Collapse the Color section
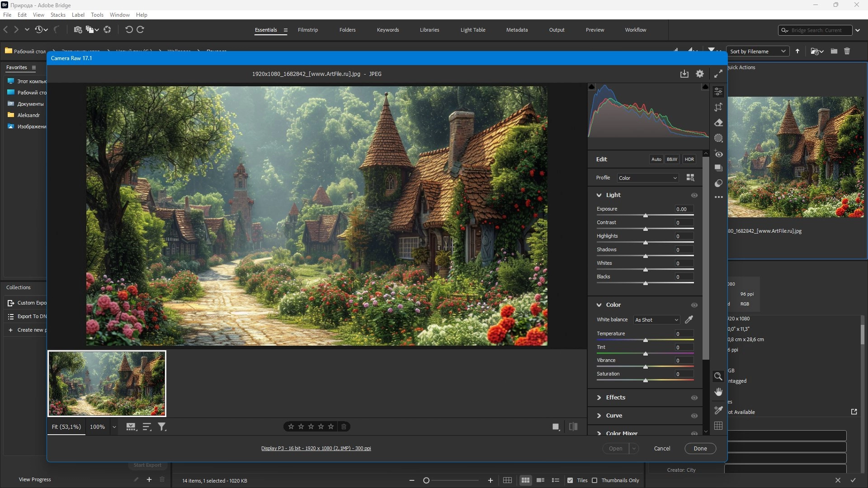The height and width of the screenshot is (488, 868). click(x=599, y=305)
